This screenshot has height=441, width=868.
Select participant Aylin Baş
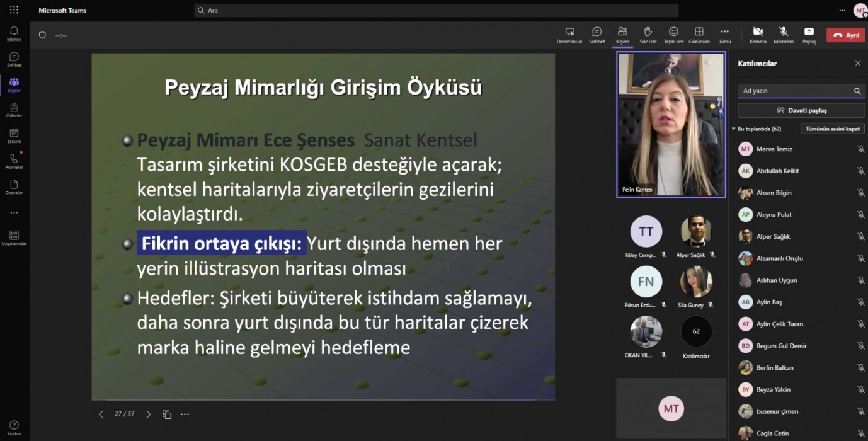[801, 302]
